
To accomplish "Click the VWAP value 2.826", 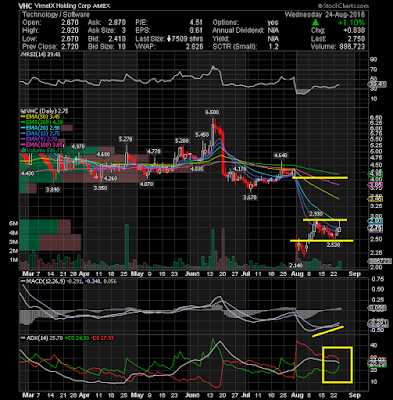I will [x=194, y=47].
